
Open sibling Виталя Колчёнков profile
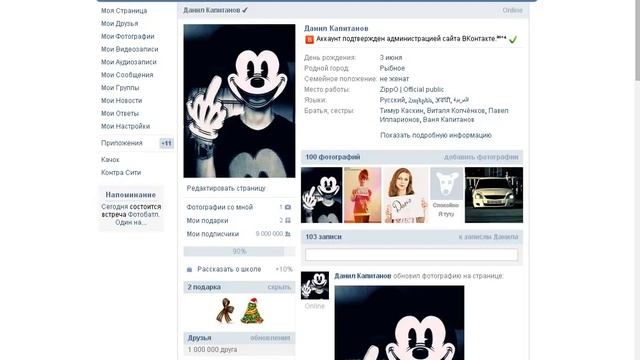click(456, 111)
